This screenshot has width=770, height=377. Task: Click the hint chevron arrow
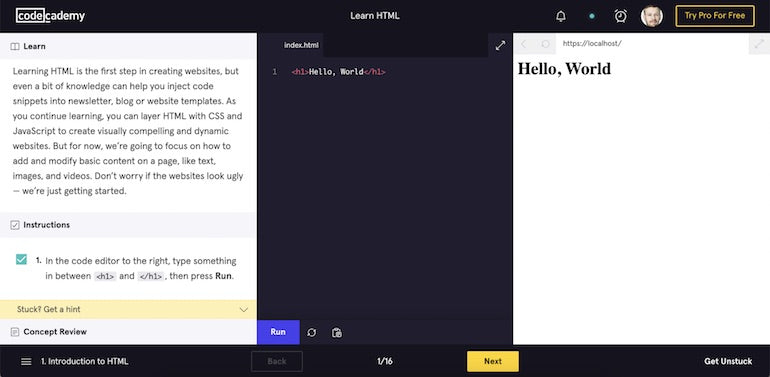pyautogui.click(x=243, y=310)
